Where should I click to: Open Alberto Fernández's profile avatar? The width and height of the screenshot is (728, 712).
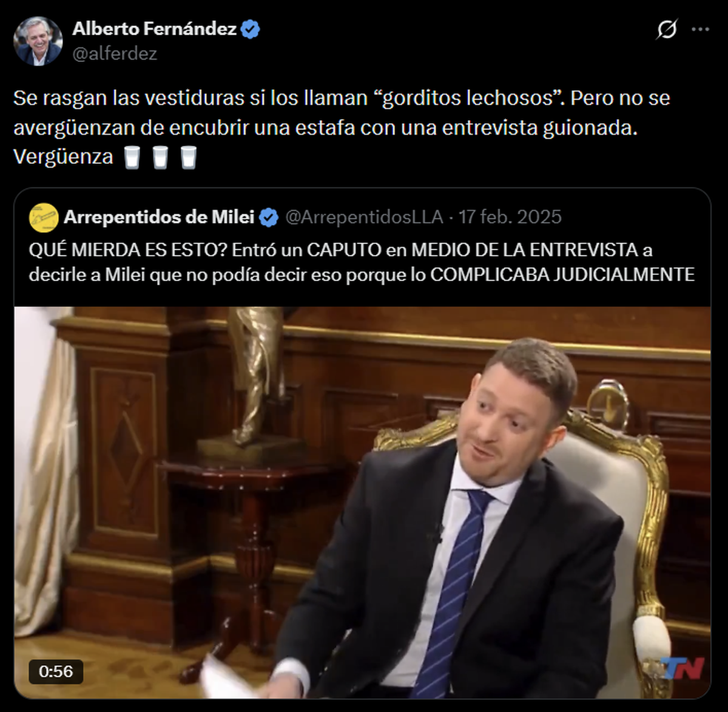[x=38, y=41]
